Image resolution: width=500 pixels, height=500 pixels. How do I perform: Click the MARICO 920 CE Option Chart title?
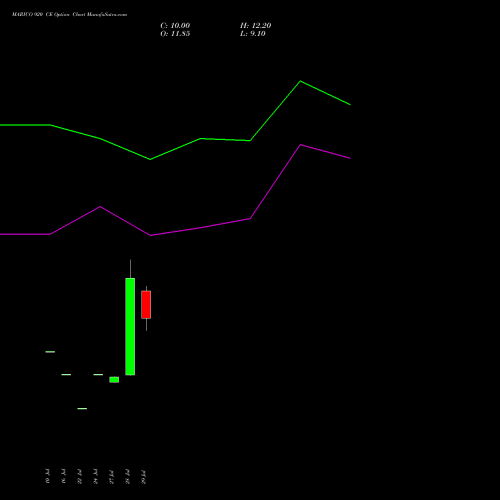[69, 15]
